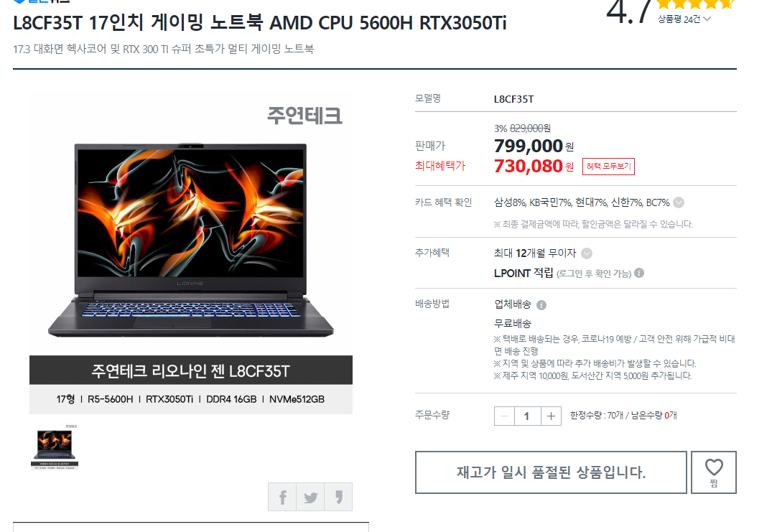This screenshot has width=772, height=532.
Task: Click info icon beside LPOINT 적립
Action: (639, 273)
